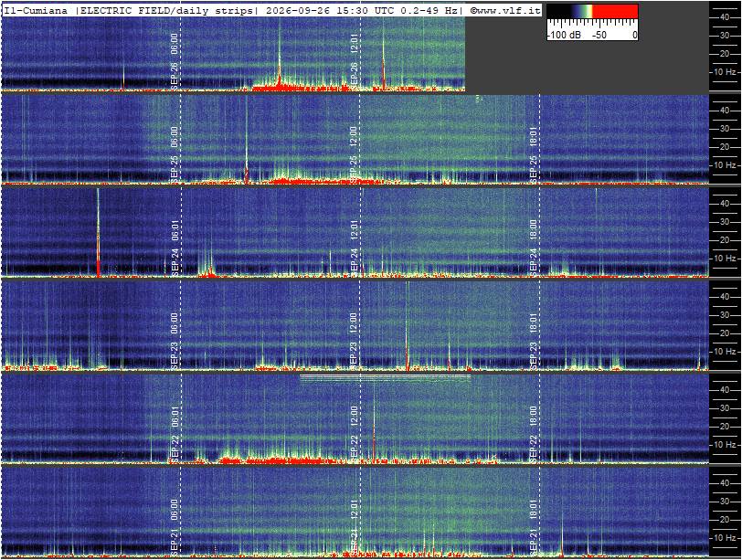This screenshot has height=560, width=742.
Task: Click the "2026-09-26 15:30 UTC" timestamp
Action: (x=330, y=11)
